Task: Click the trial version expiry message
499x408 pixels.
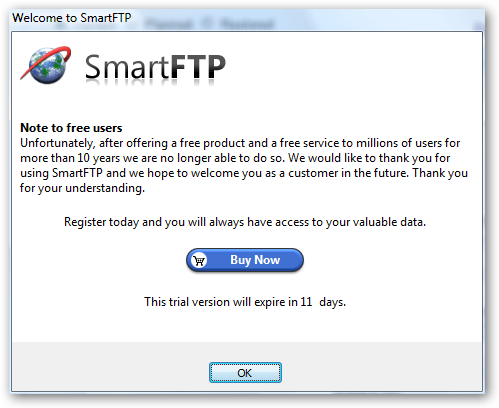Action: point(245,302)
